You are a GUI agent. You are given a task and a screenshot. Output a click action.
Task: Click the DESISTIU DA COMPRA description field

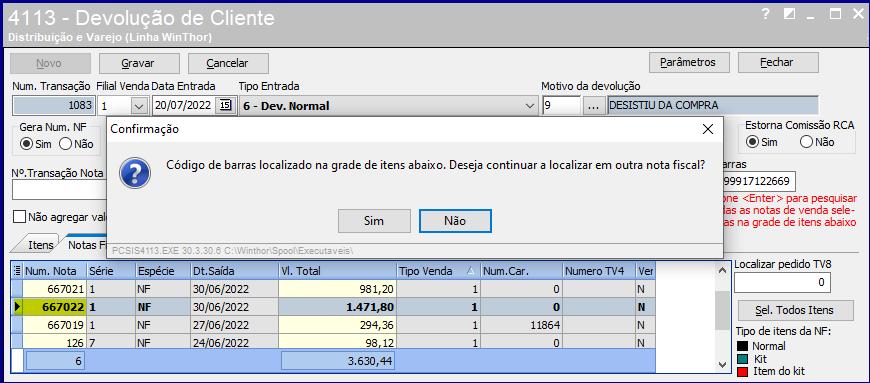713,105
